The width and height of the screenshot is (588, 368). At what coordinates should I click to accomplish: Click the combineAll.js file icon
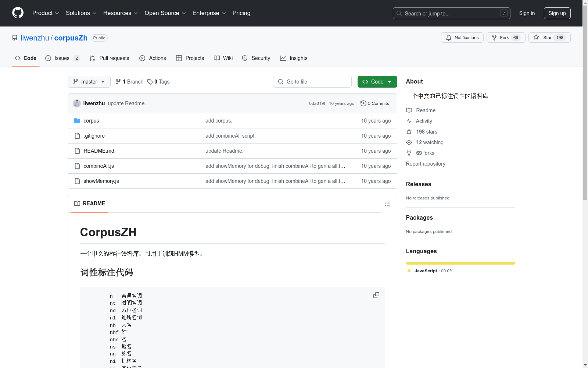coord(77,166)
